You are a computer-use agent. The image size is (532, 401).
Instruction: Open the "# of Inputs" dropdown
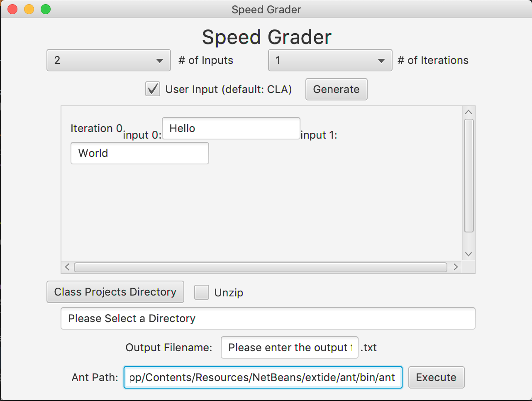[108, 60]
